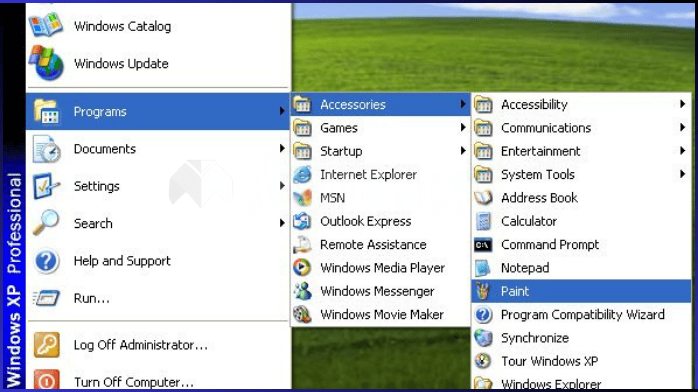698x392 pixels.
Task: Click the Windows Catalog icon
Action: pos(45,24)
